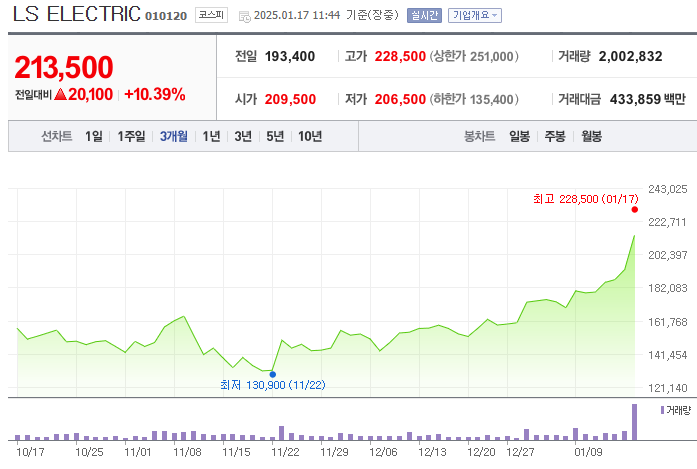Screen dimensions: 697x469
Task: Click the 거래대금 value 433,859 백만
Action: (648, 99)
